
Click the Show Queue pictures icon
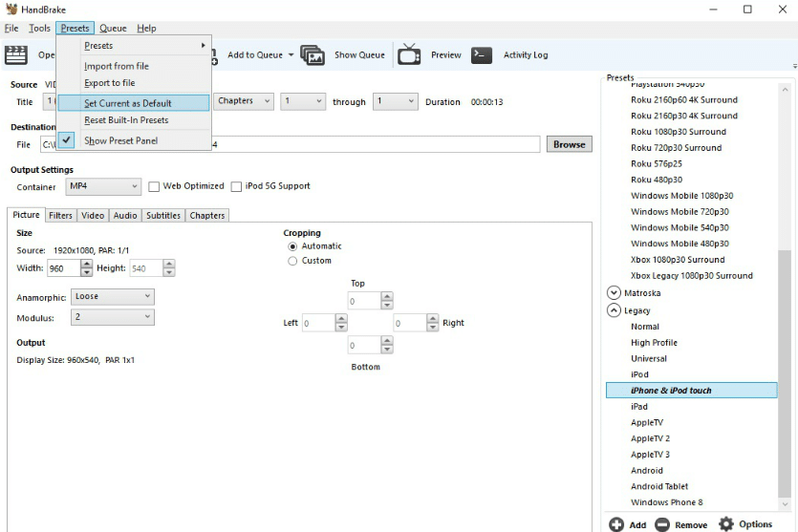tap(313, 55)
